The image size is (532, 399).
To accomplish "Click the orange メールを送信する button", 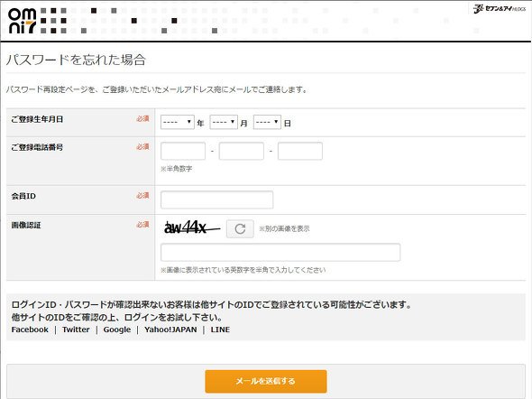I will pyautogui.click(x=266, y=381).
